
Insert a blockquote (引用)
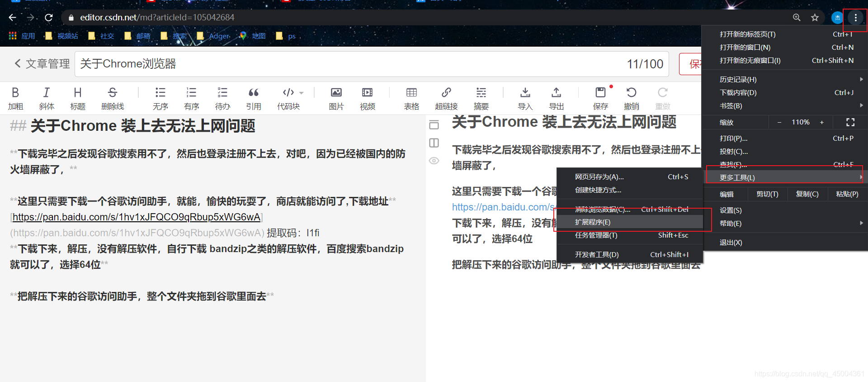[x=254, y=98]
